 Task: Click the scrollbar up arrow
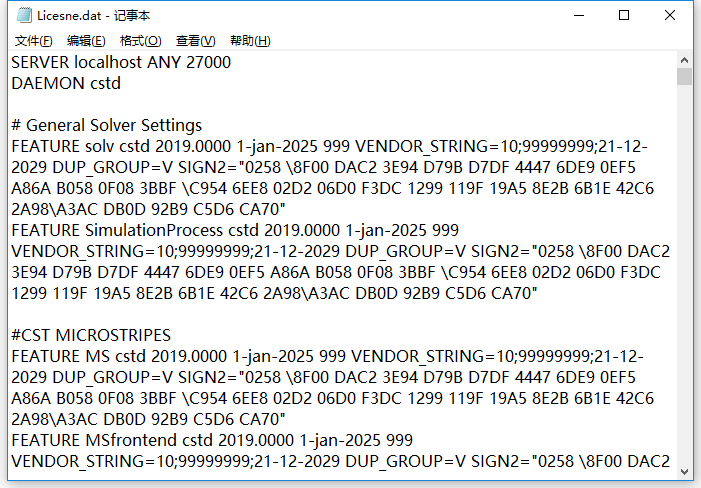(x=684, y=59)
